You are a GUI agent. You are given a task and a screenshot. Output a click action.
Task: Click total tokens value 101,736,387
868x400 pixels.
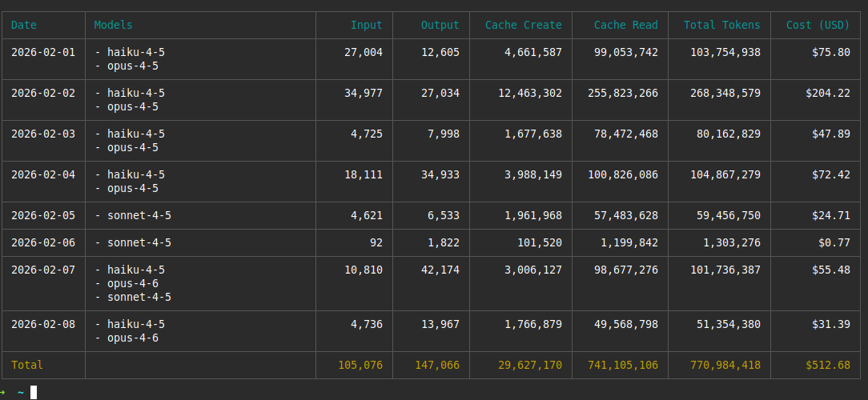coord(725,270)
